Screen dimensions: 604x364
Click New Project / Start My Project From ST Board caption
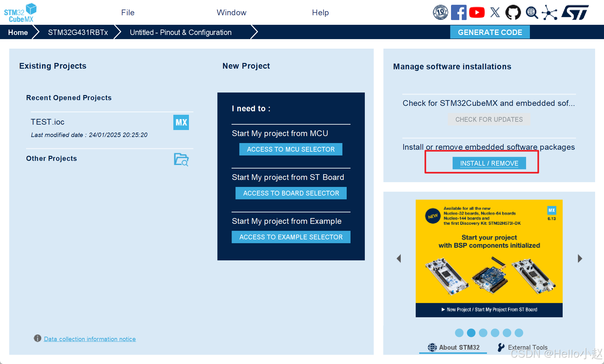(489, 310)
